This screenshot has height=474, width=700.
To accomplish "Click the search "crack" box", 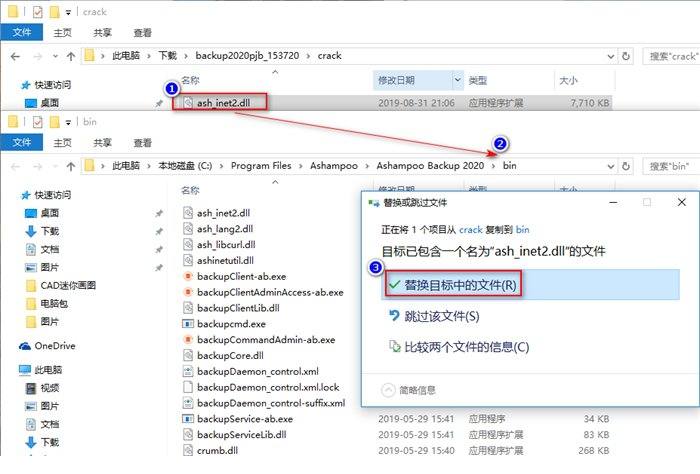I will point(671,56).
